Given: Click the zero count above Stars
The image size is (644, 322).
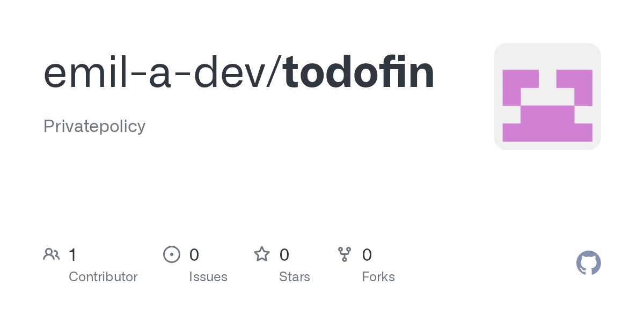Looking at the screenshot, I should coord(284,254).
